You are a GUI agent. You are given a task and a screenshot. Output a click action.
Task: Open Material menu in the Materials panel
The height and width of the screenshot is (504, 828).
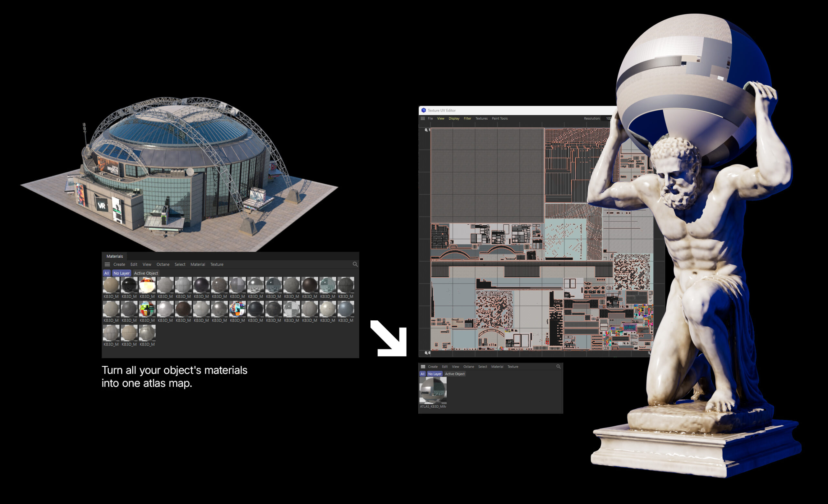click(x=198, y=264)
